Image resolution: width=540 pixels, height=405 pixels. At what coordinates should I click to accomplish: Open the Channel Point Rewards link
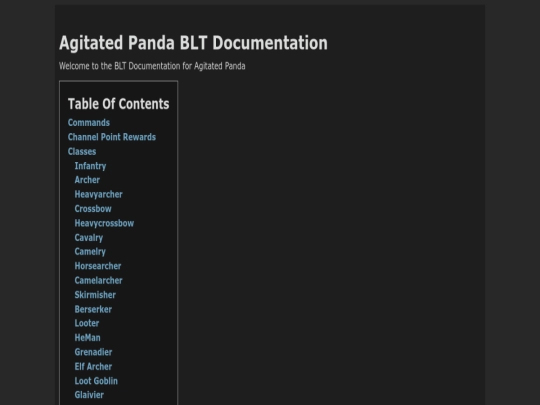(x=112, y=137)
